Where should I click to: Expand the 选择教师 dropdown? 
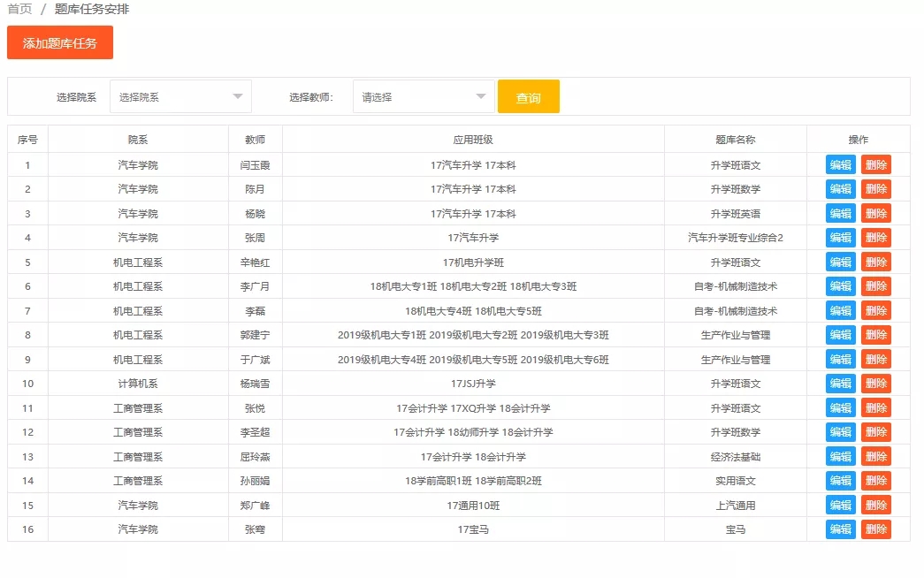tap(424, 96)
